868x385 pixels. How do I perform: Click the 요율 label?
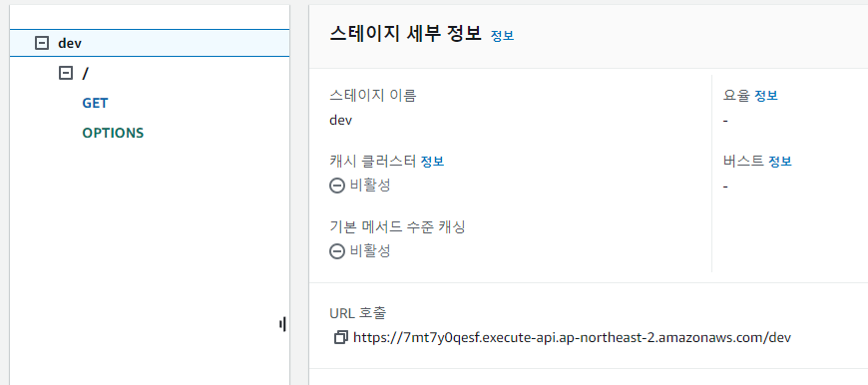(x=736, y=96)
